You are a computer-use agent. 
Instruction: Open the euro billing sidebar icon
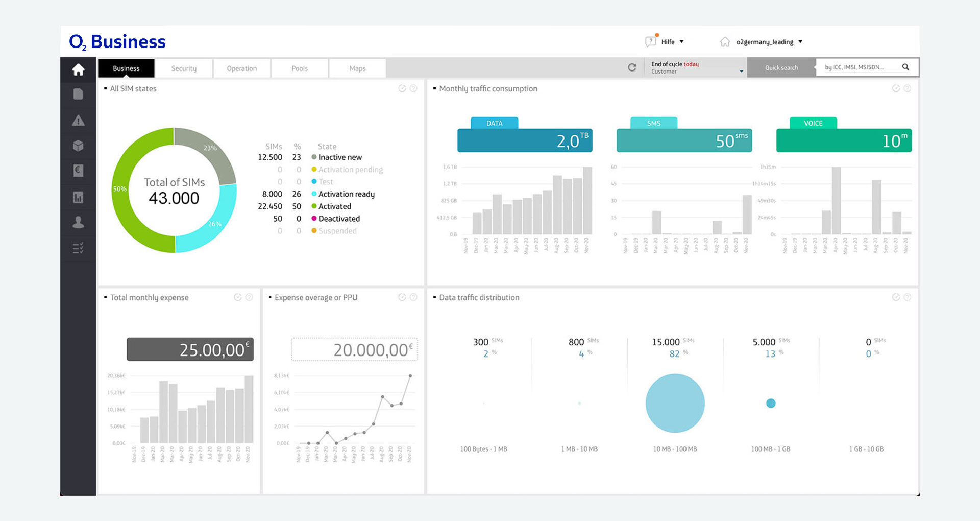pos(78,171)
